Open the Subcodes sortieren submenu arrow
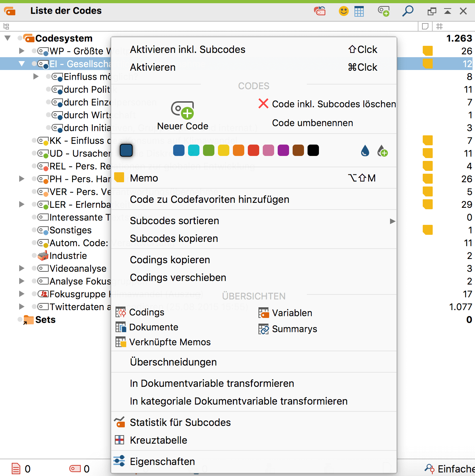The height and width of the screenshot is (476, 475). coord(392,221)
